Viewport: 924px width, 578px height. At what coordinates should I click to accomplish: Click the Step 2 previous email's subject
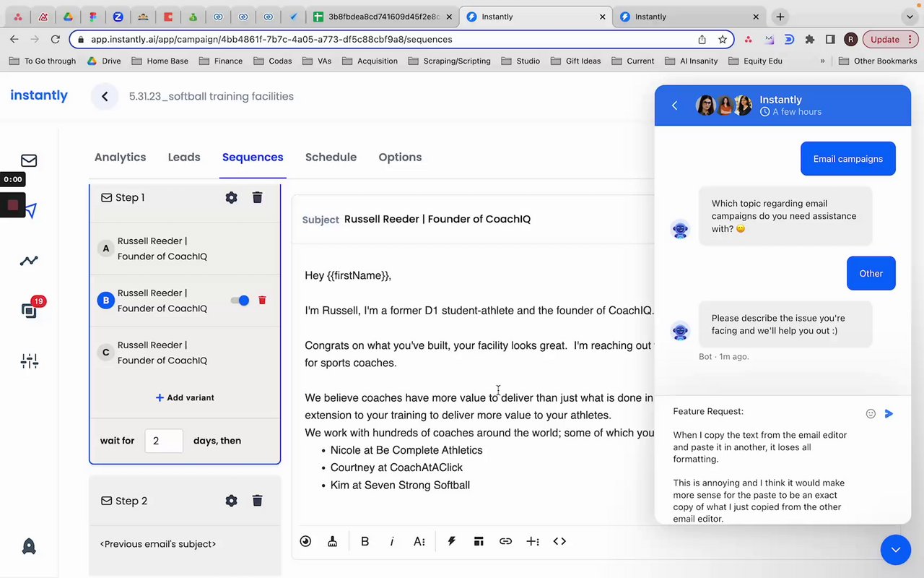pyautogui.click(x=158, y=544)
